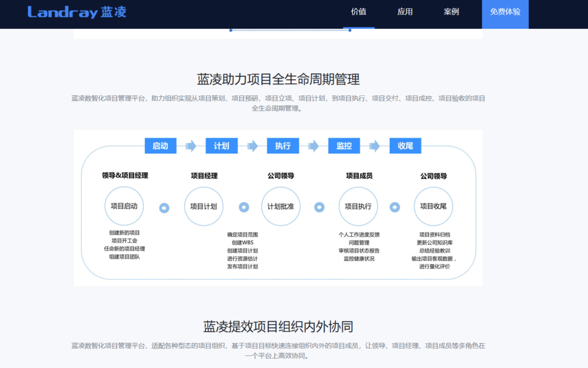Image resolution: width=588 pixels, height=368 pixels.
Task: Click the Landray 蓝凌 logo
Action: [76, 12]
